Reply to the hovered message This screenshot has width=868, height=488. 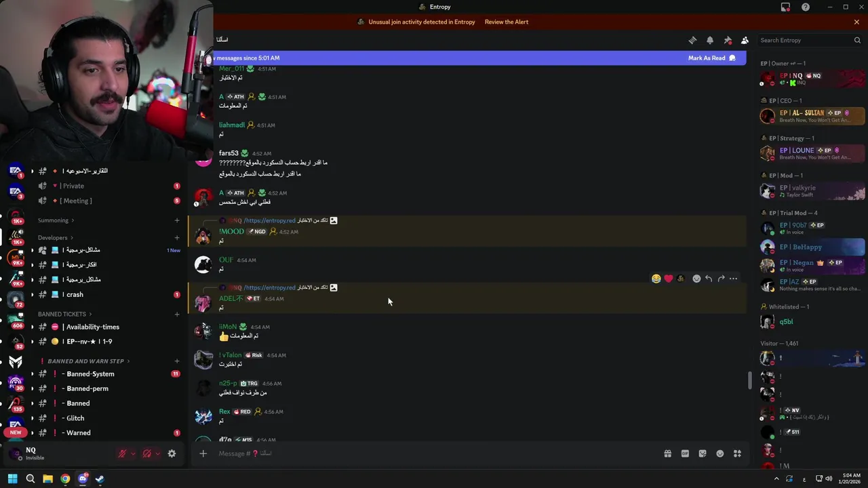click(709, 279)
